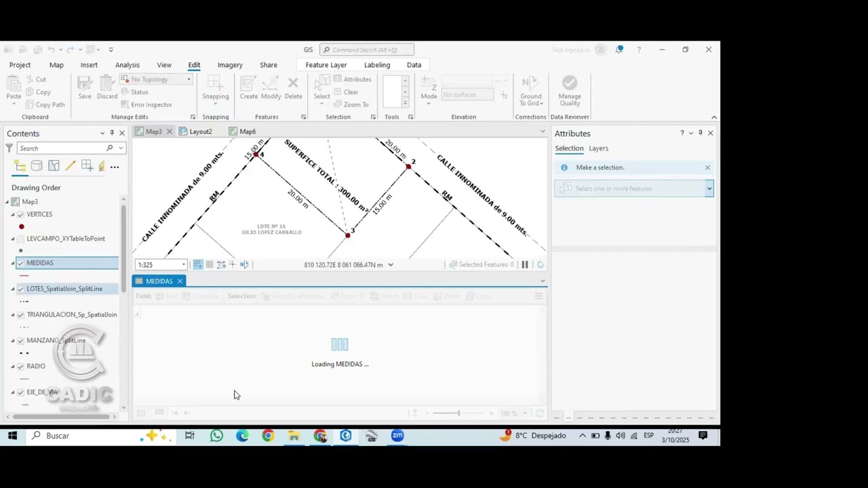
Task: Click the Contents filter funnel icon
Action: click(x=9, y=148)
